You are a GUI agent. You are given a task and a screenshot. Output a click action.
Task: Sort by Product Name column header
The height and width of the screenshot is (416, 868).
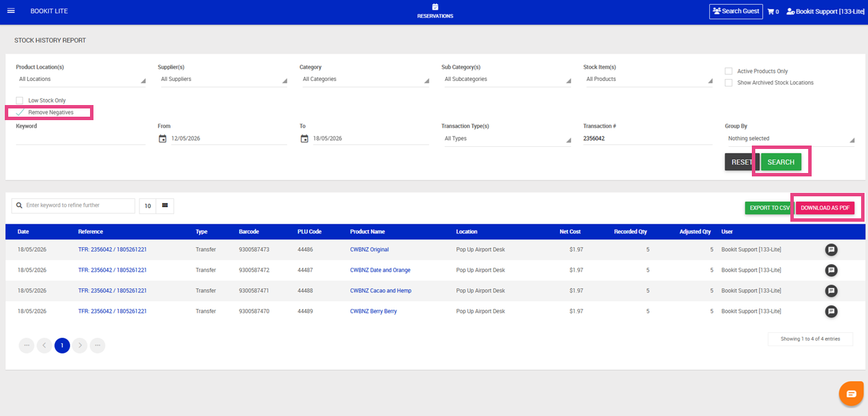[x=367, y=232]
